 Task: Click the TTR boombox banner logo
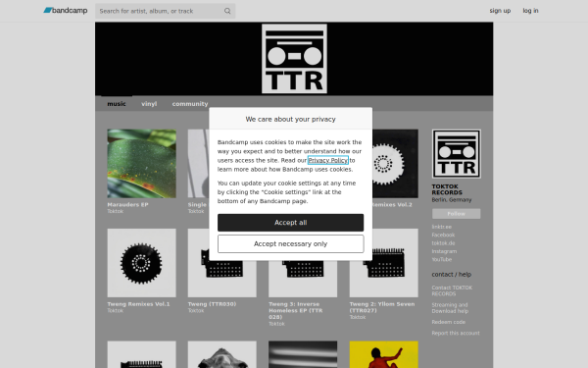pyautogui.click(x=294, y=59)
